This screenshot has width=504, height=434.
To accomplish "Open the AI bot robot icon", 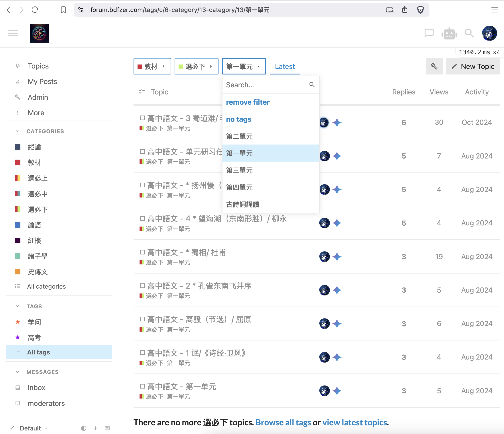I will pyautogui.click(x=449, y=33).
